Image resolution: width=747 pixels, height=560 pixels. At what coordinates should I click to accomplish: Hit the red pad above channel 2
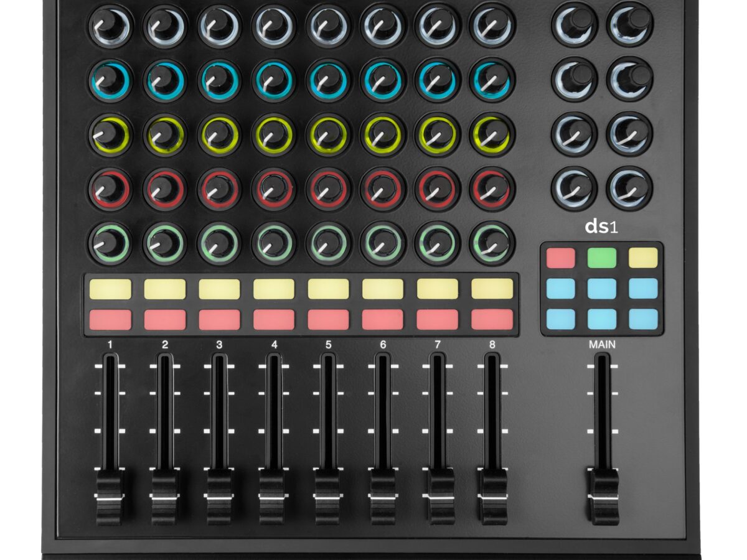[165, 320]
